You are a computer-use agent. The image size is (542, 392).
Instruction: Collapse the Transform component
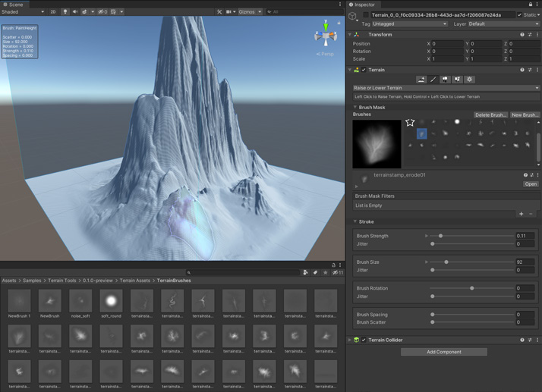(350, 35)
